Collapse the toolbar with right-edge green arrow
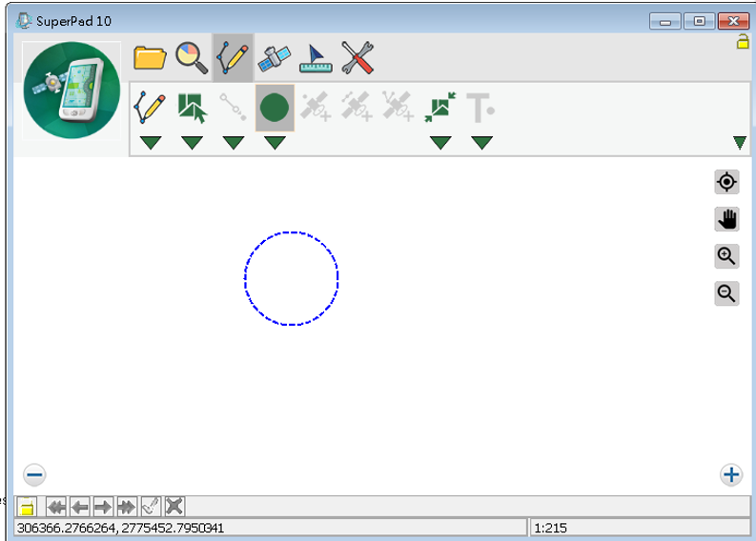This screenshot has height=541, width=756. pyautogui.click(x=740, y=143)
